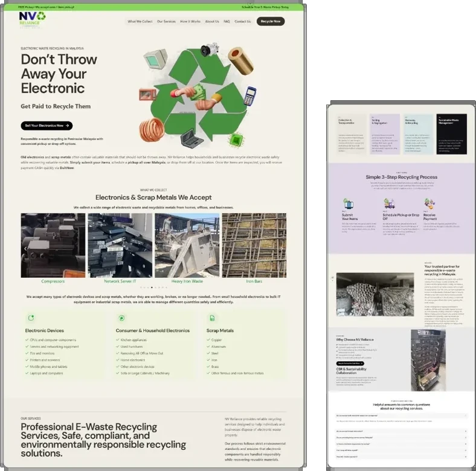
Task: Open the What We Collect menu item
Action: pos(140,22)
